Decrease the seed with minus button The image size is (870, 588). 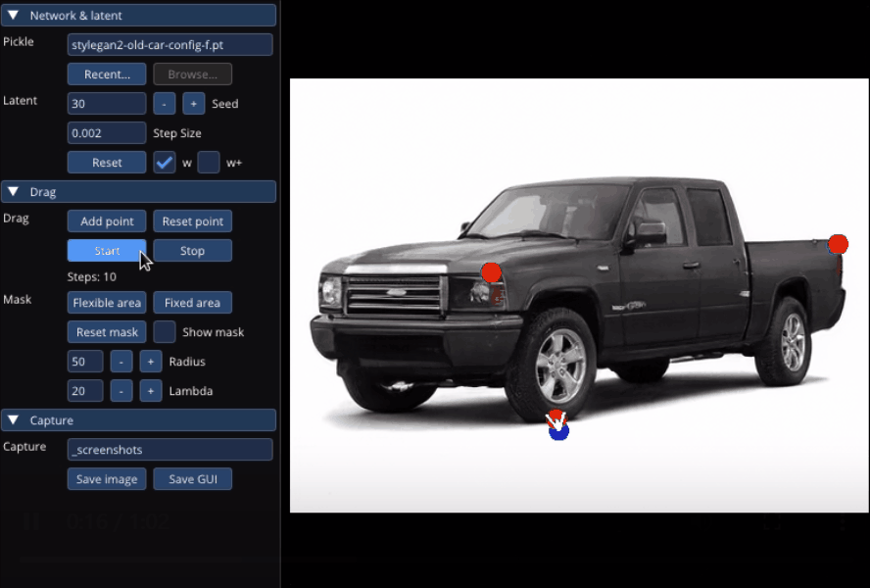[x=165, y=103]
